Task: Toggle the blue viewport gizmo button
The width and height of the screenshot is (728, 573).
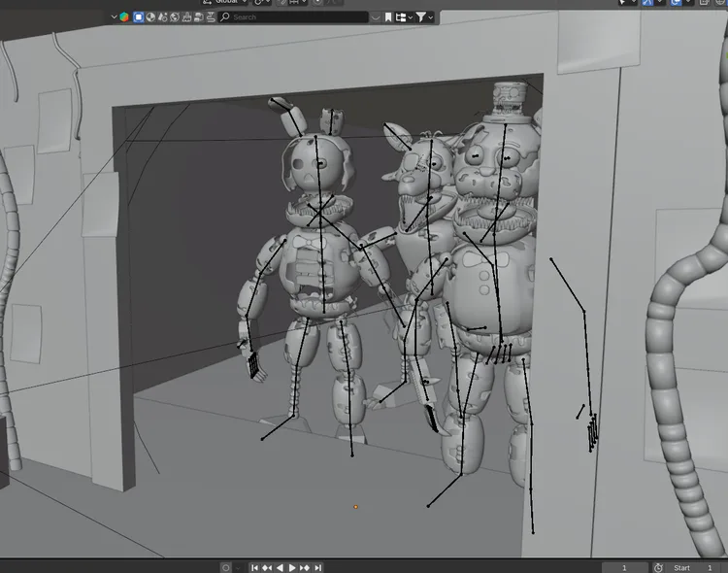Action: [x=647, y=2]
